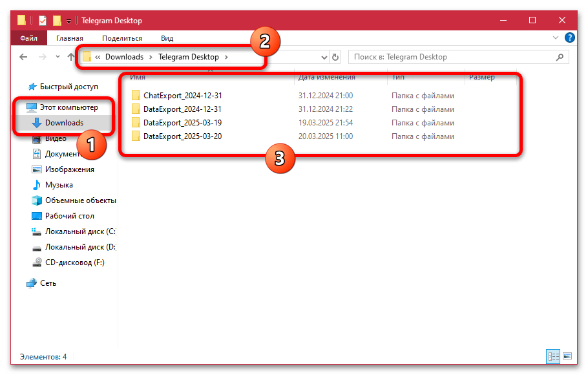Open Документы in the navigation pane

pos(62,154)
